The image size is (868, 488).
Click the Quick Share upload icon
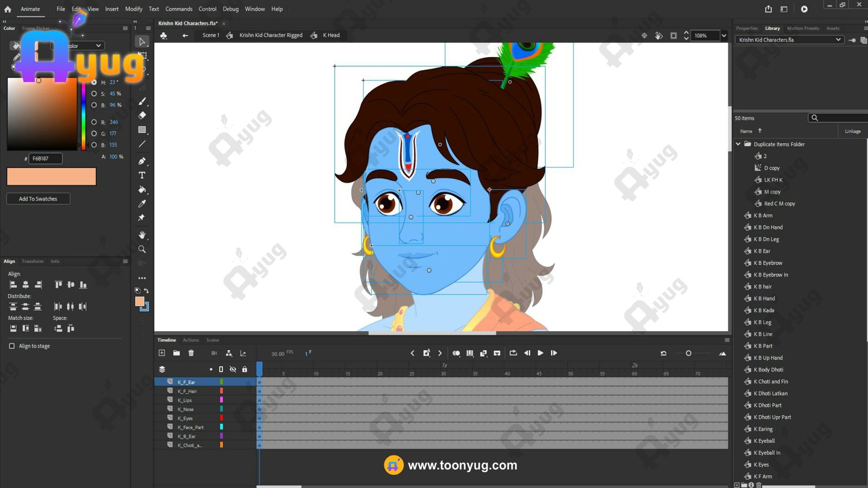click(x=768, y=9)
